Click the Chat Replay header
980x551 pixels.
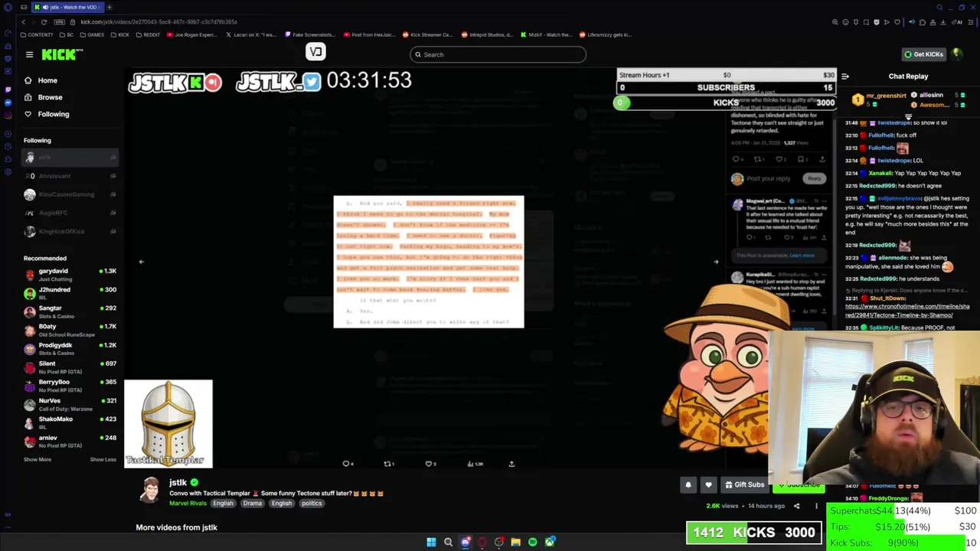(908, 77)
